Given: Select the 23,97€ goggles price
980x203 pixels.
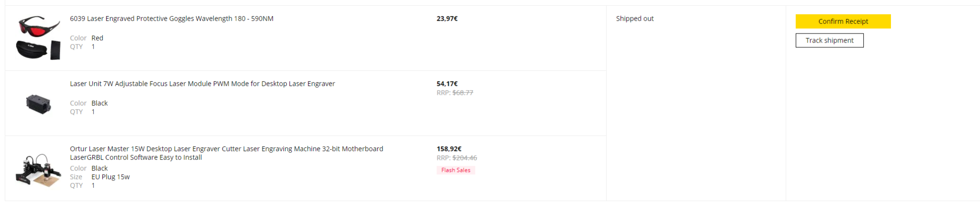Looking at the screenshot, I should [447, 19].
